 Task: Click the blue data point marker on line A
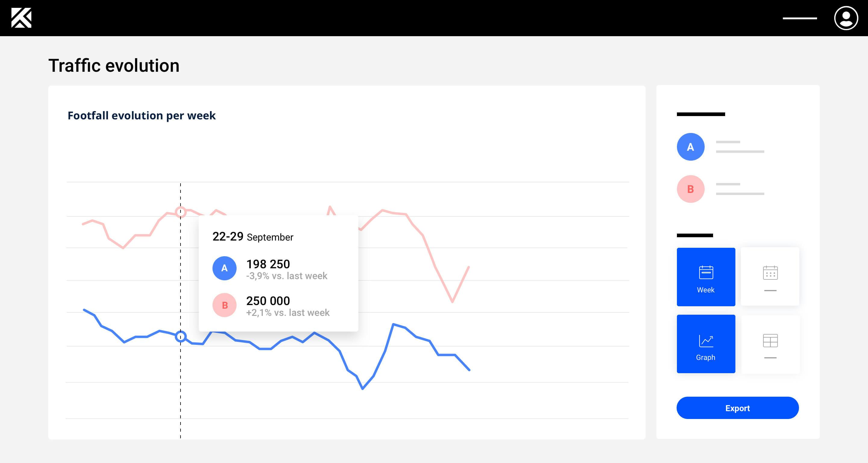click(x=181, y=337)
